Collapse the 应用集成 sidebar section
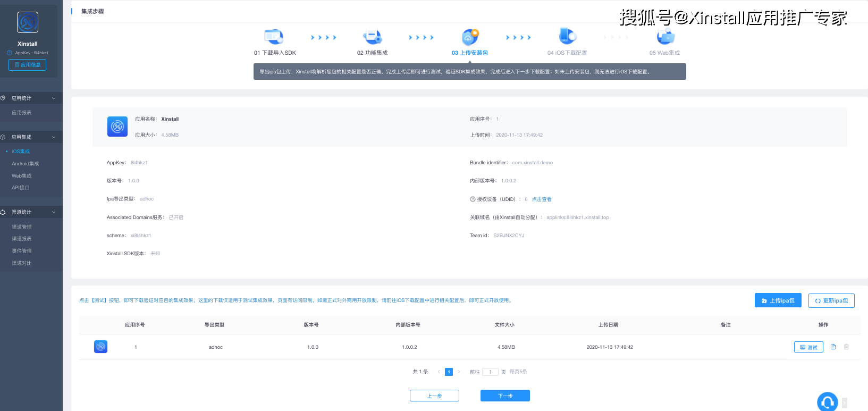This screenshot has height=411, width=868. (x=31, y=137)
